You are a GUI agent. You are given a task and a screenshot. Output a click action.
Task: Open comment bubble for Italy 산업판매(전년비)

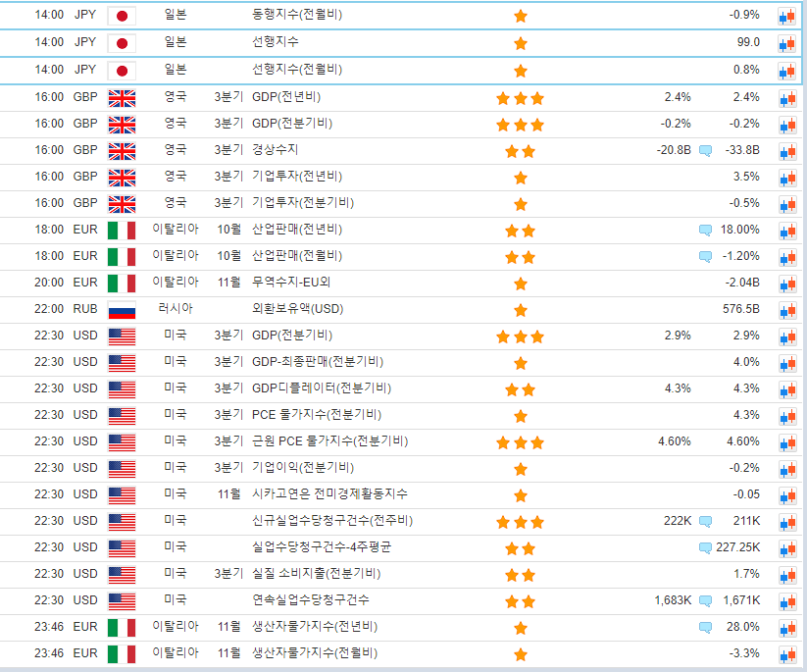click(x=705, y=231)
